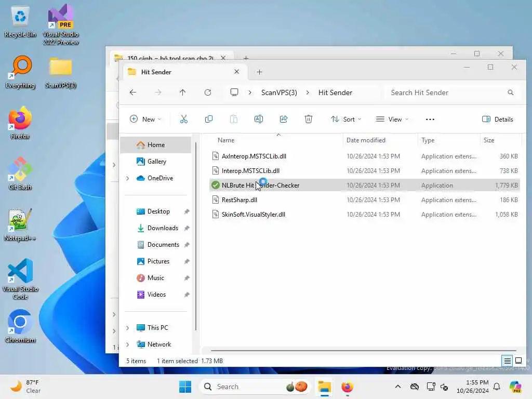Viewport: 532px width, 399px height.
Task: Click the horizontal scrollbar in file list
Action: (x=363, y=351)
